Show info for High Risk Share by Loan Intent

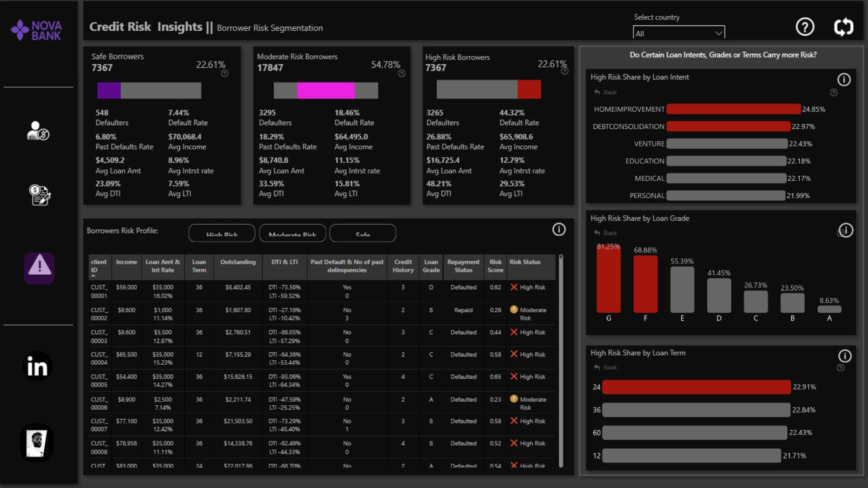point(844,80)
